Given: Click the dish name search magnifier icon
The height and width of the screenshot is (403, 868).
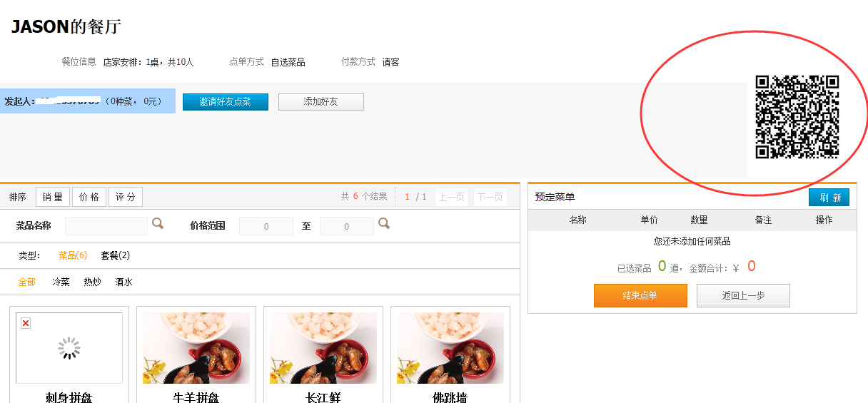Looking at the screenshot, I should 158,224.
